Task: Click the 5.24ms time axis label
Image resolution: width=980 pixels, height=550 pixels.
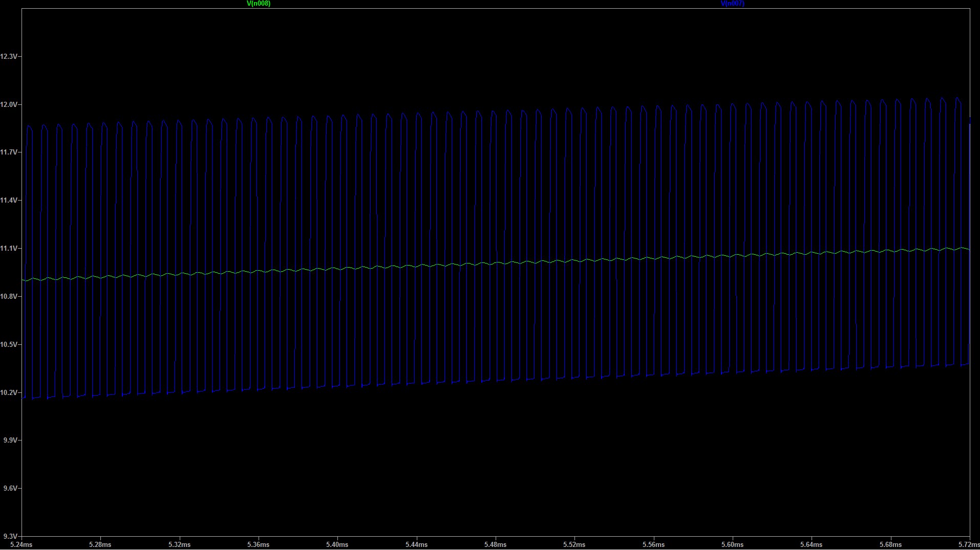Action: (21, 545)
